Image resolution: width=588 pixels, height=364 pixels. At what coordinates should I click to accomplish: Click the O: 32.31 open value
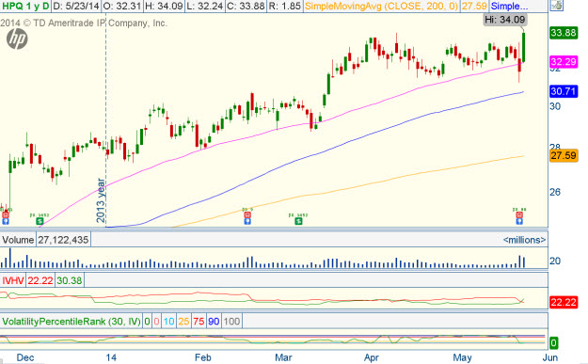point(122,6)
